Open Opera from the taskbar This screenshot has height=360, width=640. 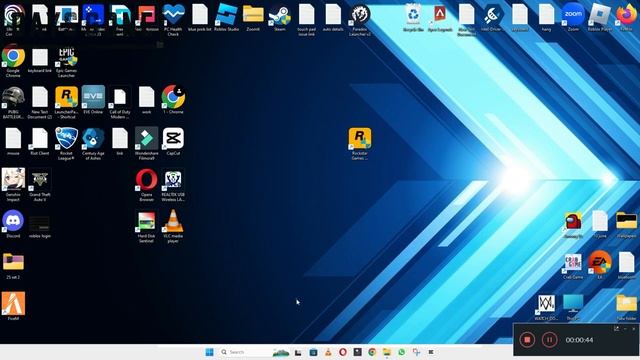tap(343, 352)
